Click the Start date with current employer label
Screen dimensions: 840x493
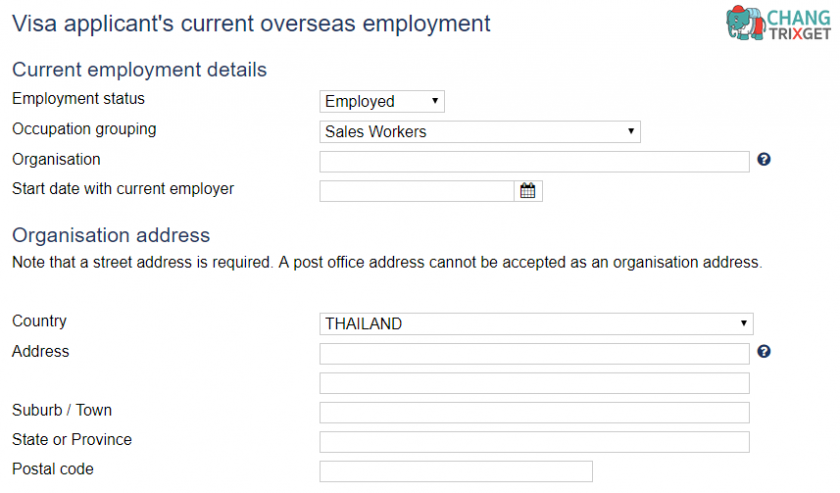[123, 189]
